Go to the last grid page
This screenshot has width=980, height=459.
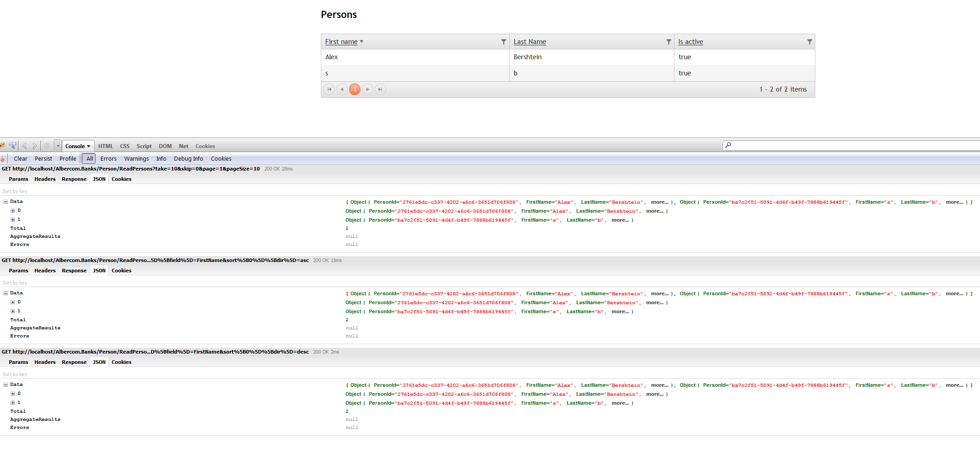click(x=380, y=89)
